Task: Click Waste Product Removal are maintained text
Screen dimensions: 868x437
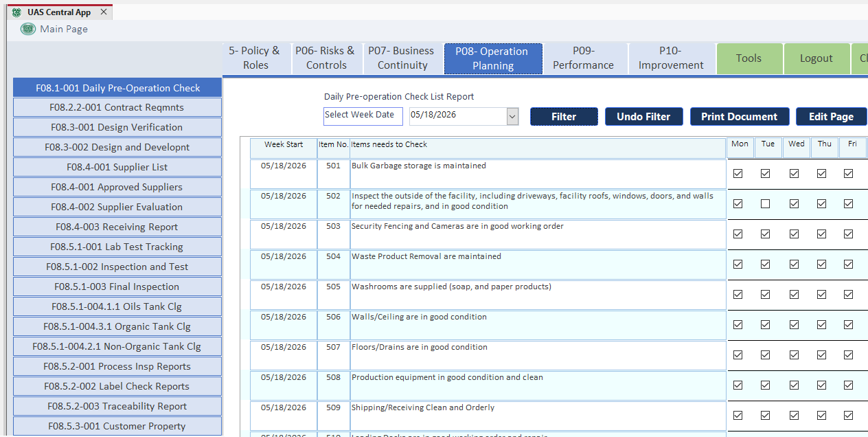Action: pyautogui.click(x=426, y=256)
